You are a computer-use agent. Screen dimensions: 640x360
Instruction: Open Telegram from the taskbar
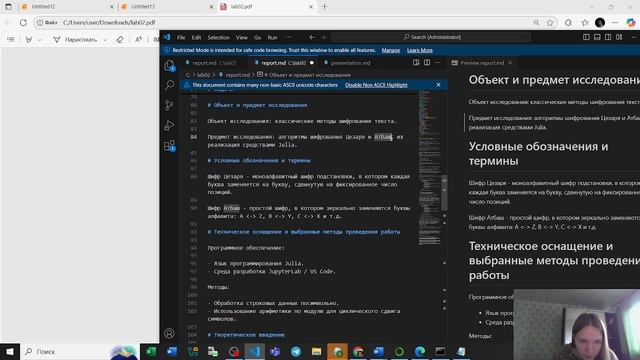click(x=296, y=351)
